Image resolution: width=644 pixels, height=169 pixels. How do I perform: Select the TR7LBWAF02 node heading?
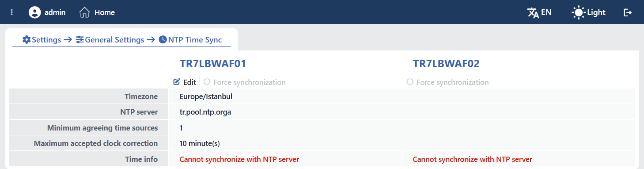point(446,64)
